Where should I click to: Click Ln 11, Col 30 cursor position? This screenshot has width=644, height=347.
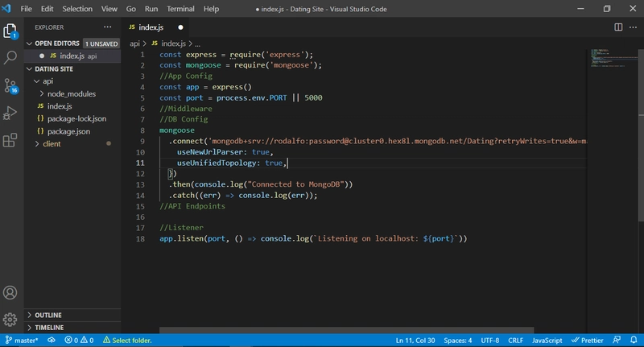pos(415,340)
